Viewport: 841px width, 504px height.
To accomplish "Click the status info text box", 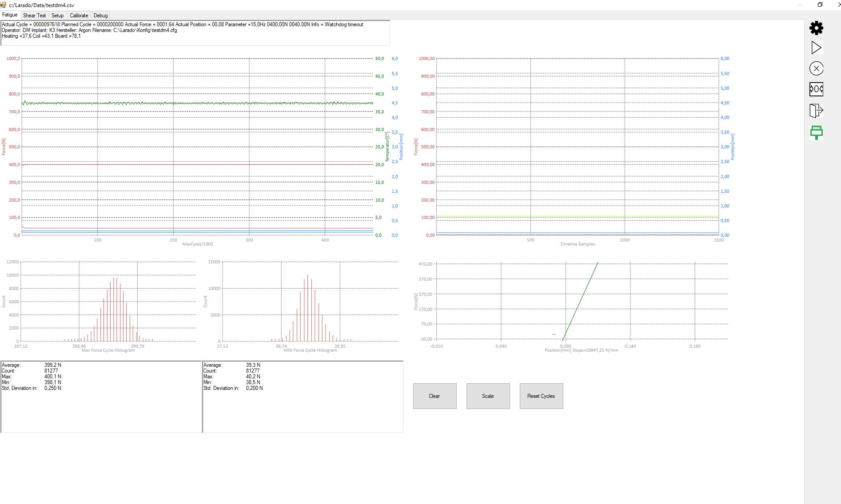I will (x=195, y=33).
